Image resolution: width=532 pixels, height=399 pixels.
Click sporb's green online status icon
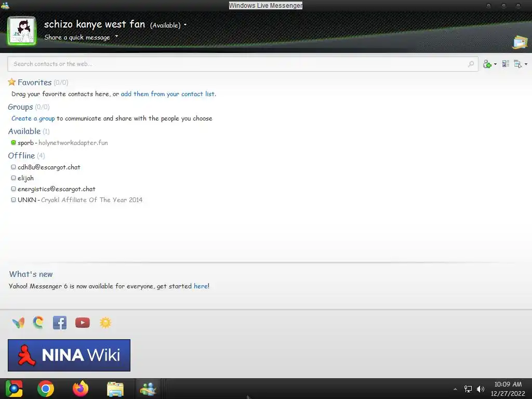14,142
